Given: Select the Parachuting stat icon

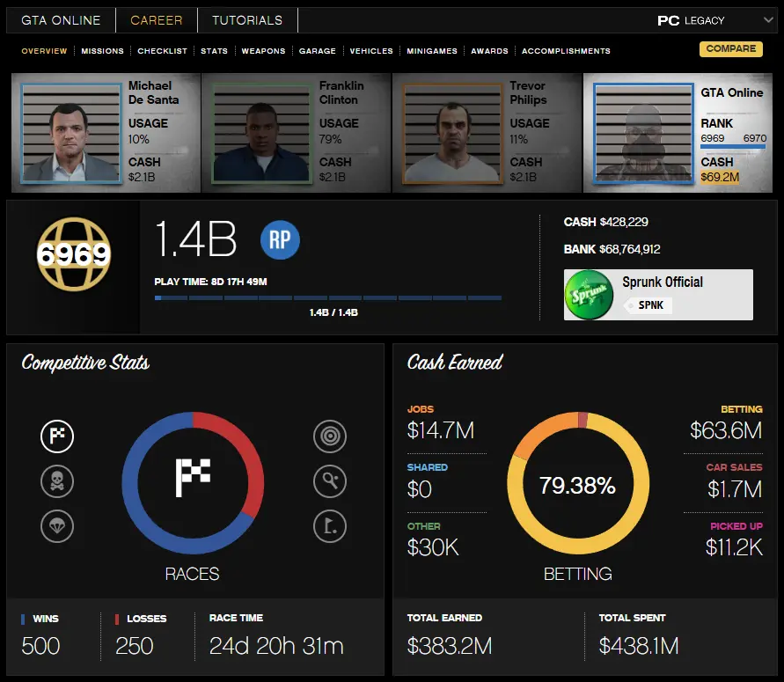Looking at the screenshot, I should pyautogui.click(x=57, y=526).
